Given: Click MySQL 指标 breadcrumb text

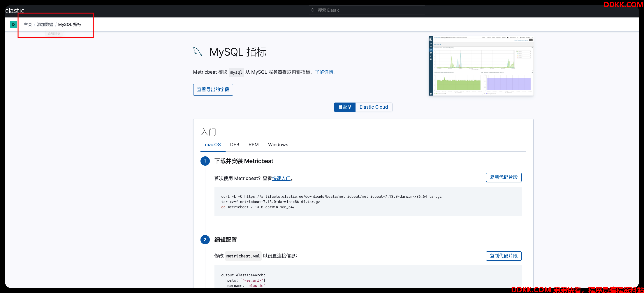Looking at the screenshot, I should pos(70,24).
